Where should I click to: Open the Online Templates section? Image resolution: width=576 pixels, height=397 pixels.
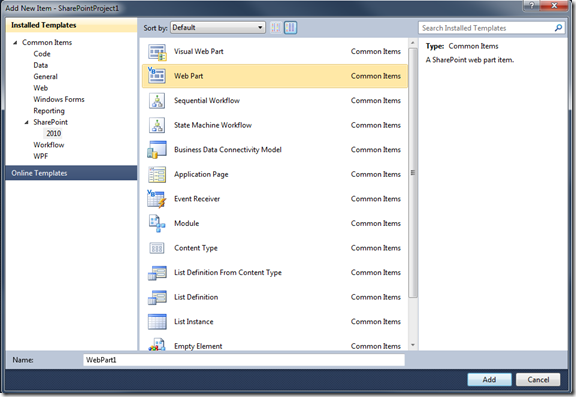click(x=71, y=173)
